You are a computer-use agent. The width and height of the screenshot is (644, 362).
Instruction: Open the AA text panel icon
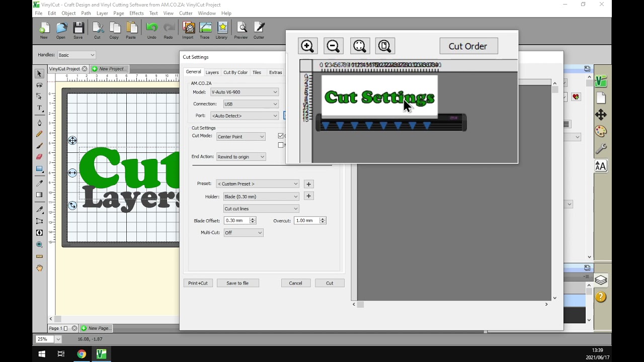(601, 166)
